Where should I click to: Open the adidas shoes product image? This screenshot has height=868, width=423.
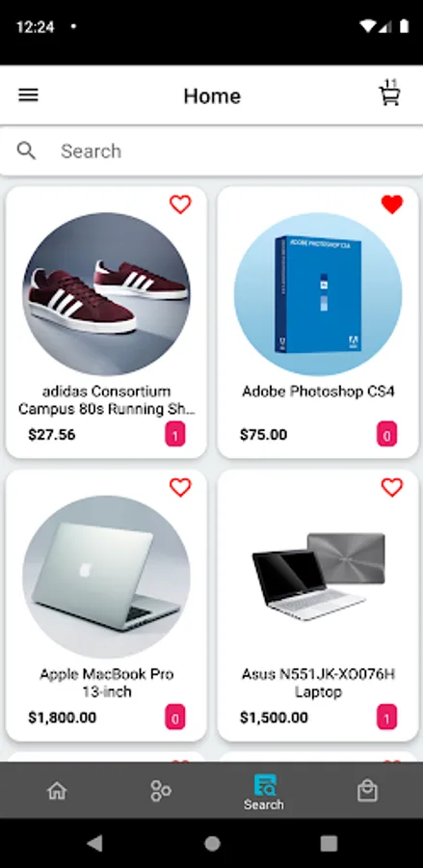click(x=106, y=293)
